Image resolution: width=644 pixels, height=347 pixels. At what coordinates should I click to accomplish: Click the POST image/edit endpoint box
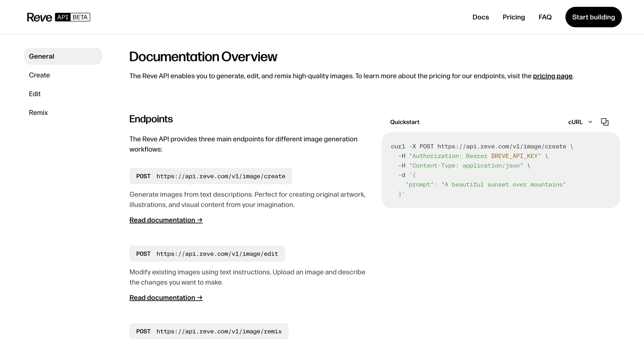[207, 254]
